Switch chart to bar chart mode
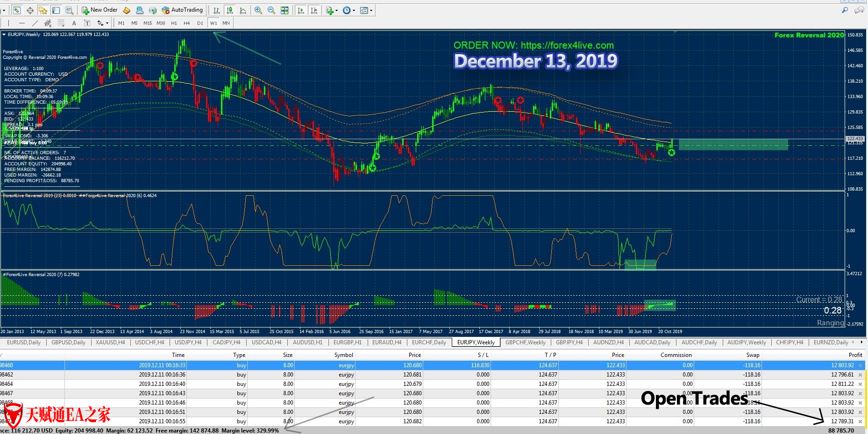Screen dimensions: 868x434 (216, 10)
